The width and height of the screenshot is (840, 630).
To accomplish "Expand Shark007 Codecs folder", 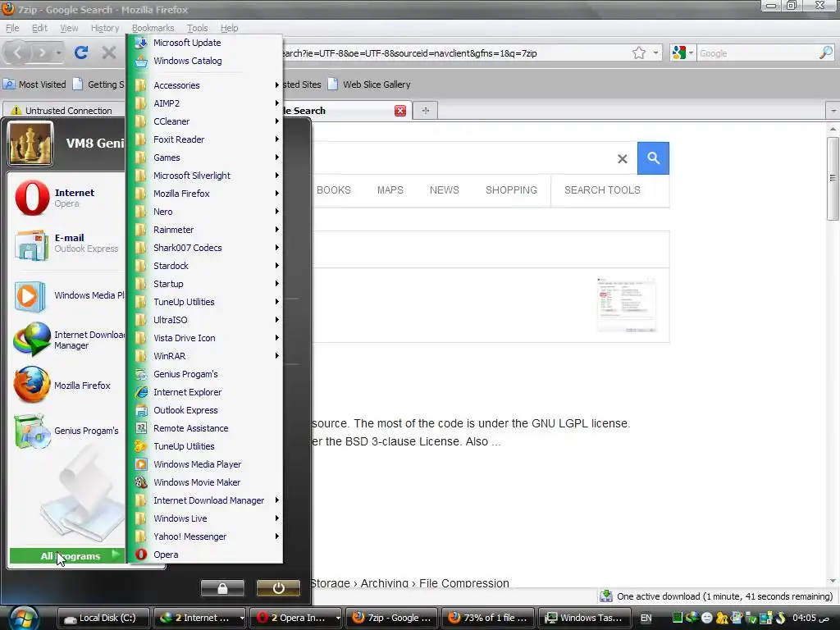I will tap(204, 248).
